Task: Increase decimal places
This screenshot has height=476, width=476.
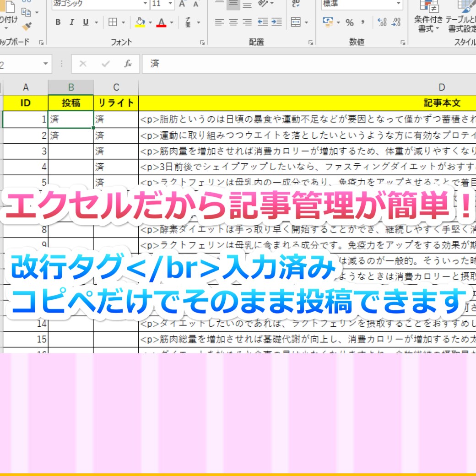Action: (382, 22)
